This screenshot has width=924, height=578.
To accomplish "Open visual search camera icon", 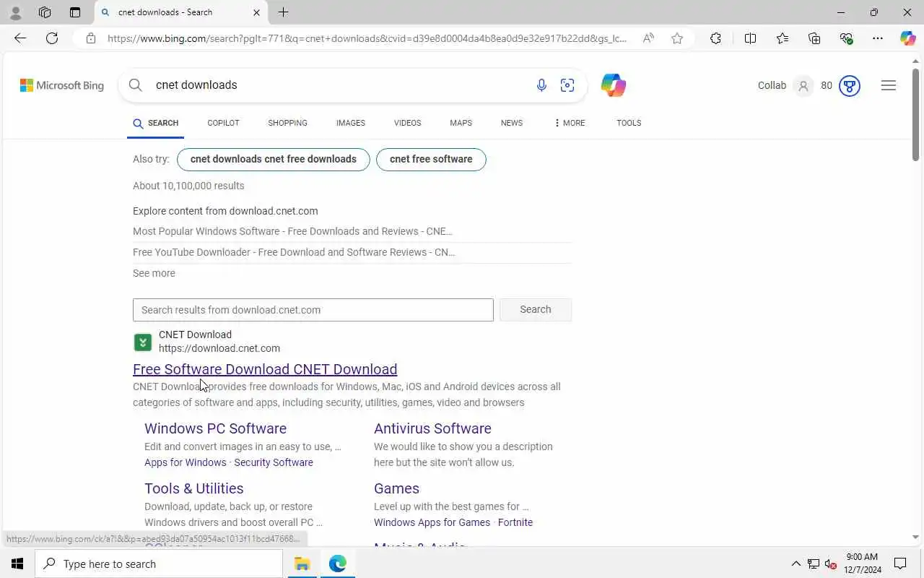I will (567, 85).
